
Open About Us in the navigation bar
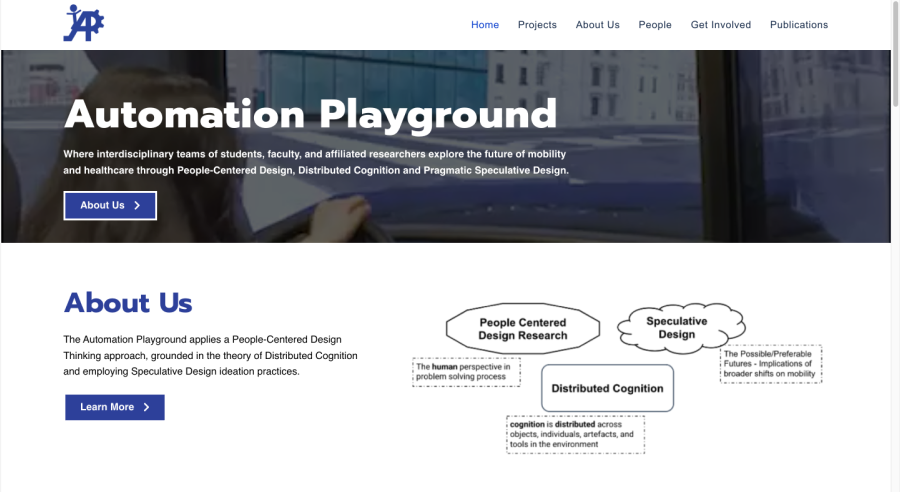click(597, 25)
